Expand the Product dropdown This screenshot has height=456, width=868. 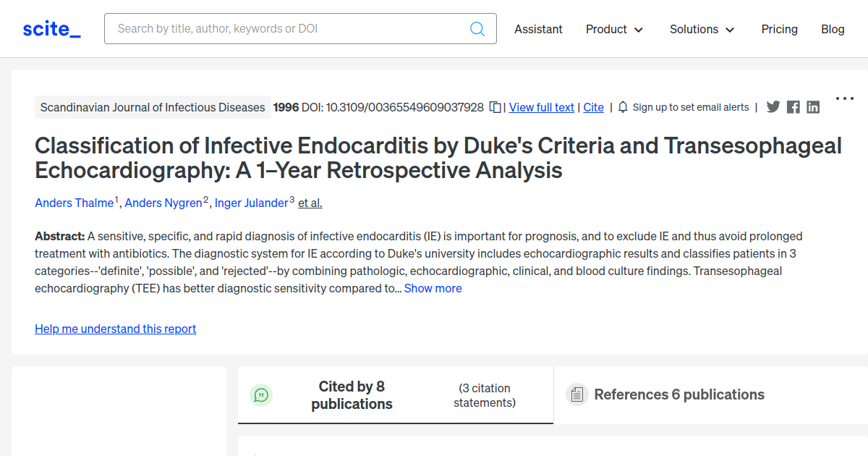pyautogui.click(x=614, y=29)
